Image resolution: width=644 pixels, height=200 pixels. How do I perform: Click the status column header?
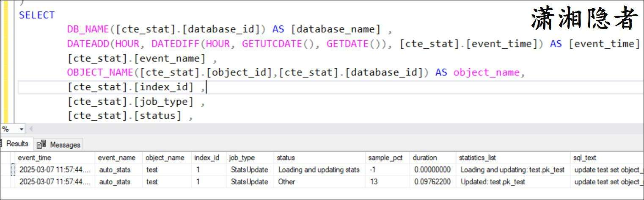click(286, 158)
